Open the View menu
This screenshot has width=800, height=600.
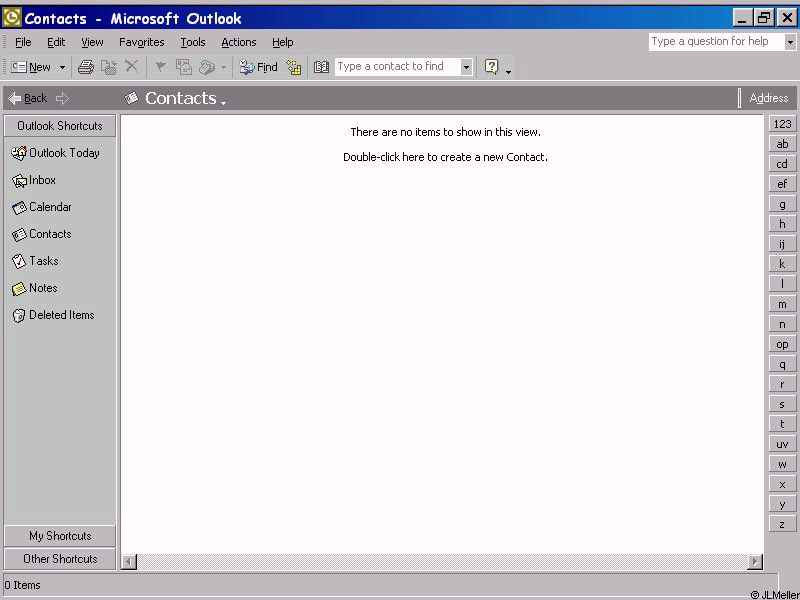click(92, 42)
